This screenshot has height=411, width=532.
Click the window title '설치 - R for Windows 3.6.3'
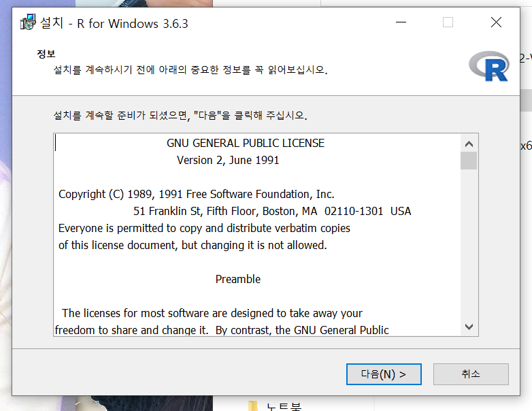(114, 23)
